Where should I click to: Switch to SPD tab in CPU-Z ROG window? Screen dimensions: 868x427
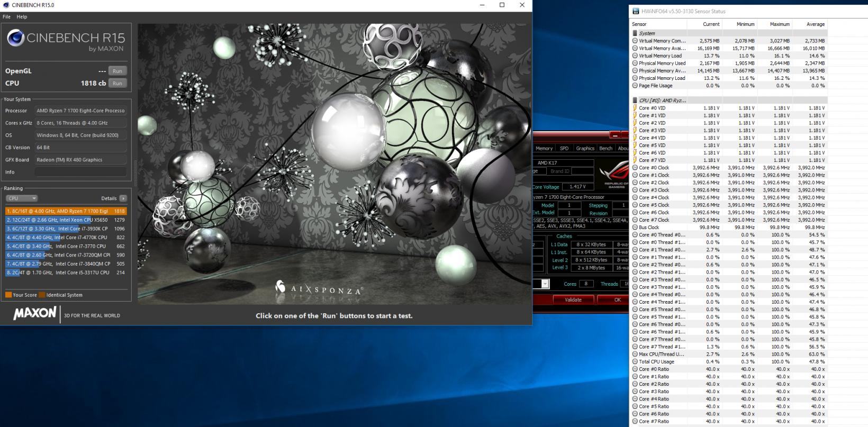[564, 149]
